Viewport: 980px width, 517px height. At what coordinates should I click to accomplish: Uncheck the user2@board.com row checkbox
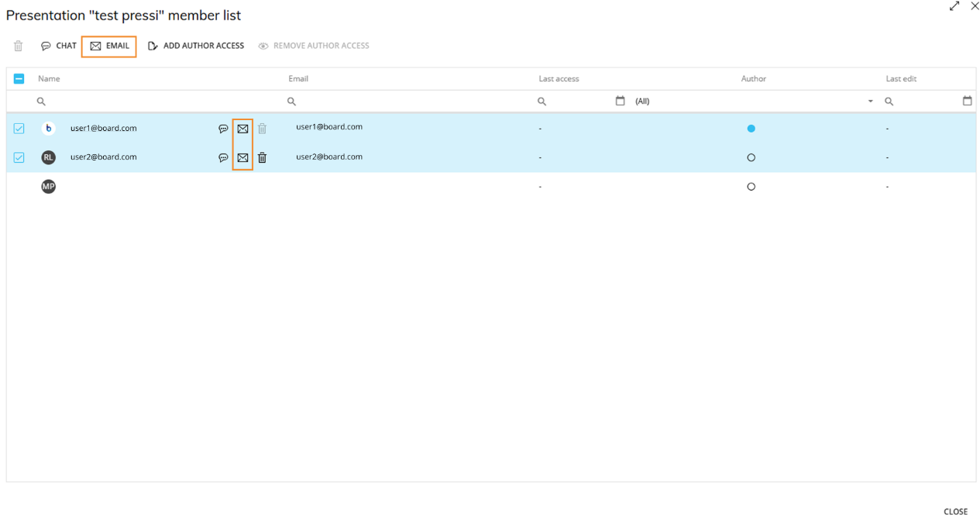(x=19, y=157)
